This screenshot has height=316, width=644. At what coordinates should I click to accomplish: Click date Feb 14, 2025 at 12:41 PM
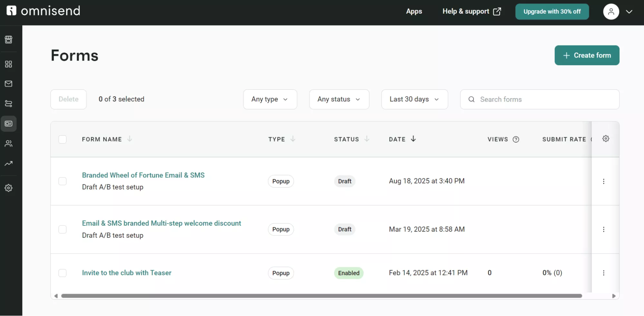click(x=428, y=273)
